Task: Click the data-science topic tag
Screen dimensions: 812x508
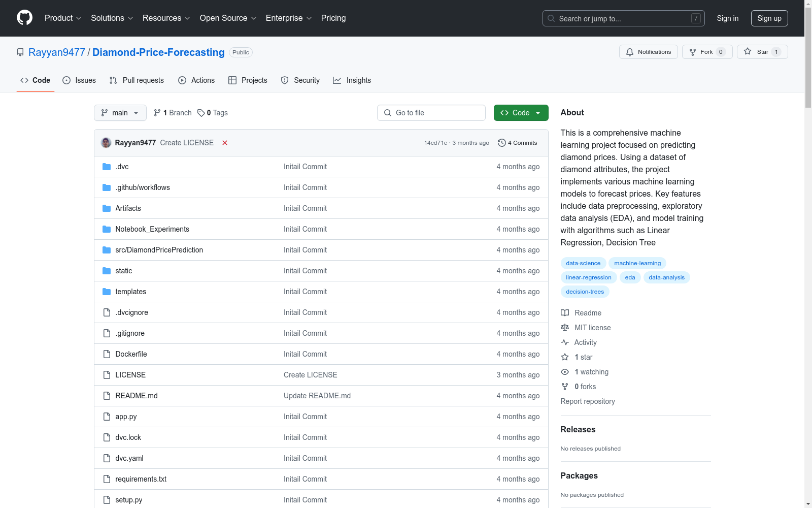Action: pyautogui.click(x=583, y=263)
